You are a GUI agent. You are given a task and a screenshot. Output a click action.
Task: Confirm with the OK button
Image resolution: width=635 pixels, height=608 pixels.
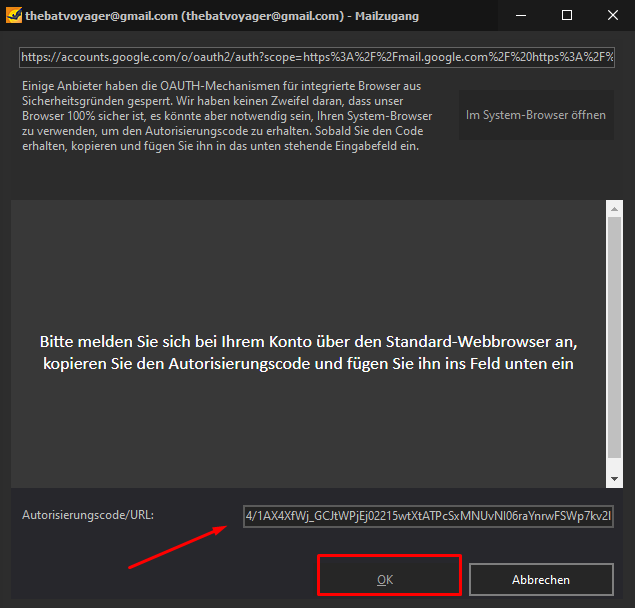385,580
